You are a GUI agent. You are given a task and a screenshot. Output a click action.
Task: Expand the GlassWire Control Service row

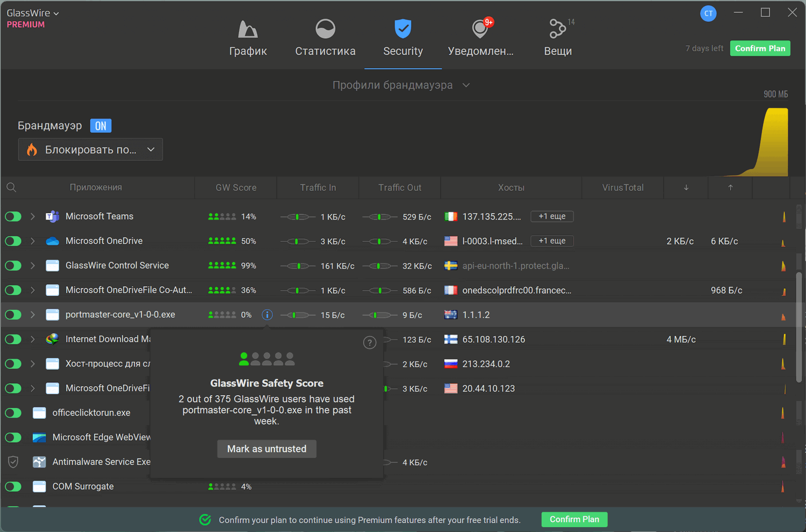pos(33,266)
